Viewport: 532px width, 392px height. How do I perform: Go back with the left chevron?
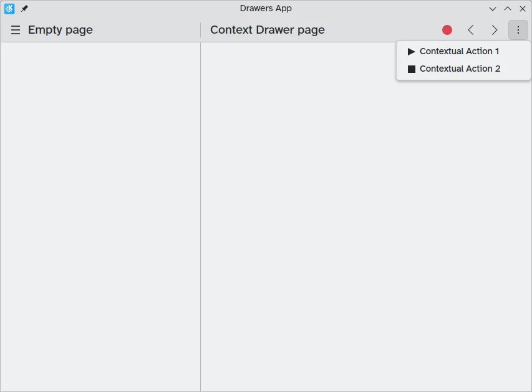tap(471, 30)
